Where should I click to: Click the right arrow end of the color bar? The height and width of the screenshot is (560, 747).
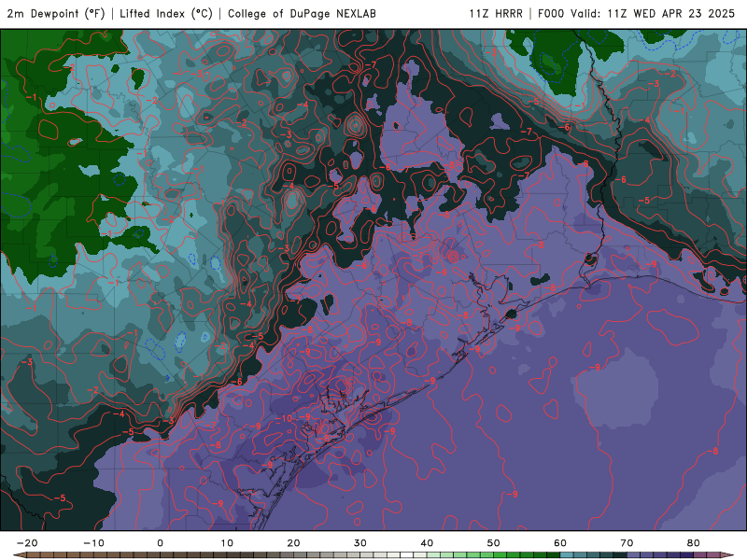(727, 555)
